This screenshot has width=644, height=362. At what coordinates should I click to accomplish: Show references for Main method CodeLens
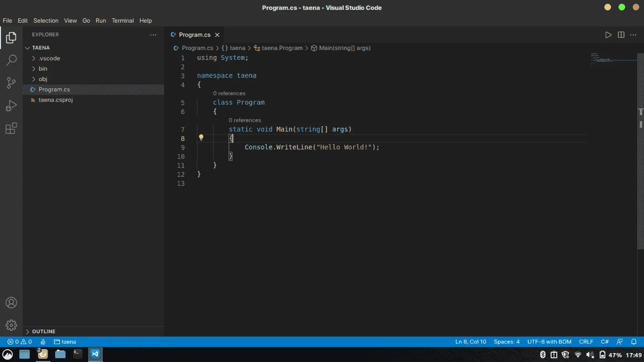pos(245,120)
